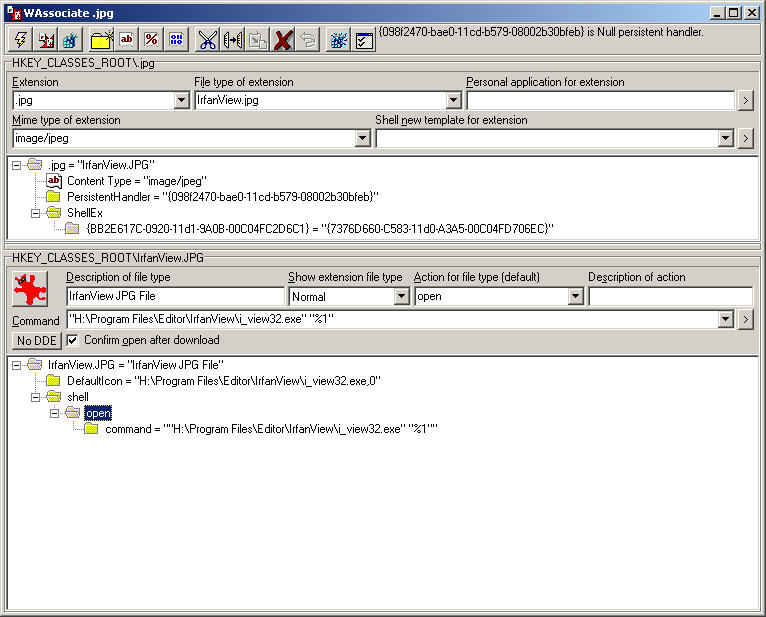Select the Content Type = image/jpeg row
The image size is (766, 617).
tap(137, 181)
